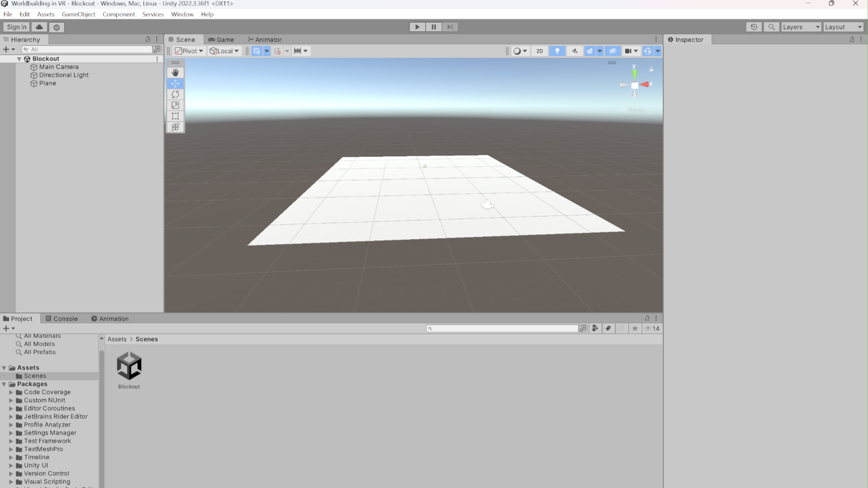This screenshot has height=488, width=868.
Task: Select the Rotate tool
Action: click(x=175, y=94)
